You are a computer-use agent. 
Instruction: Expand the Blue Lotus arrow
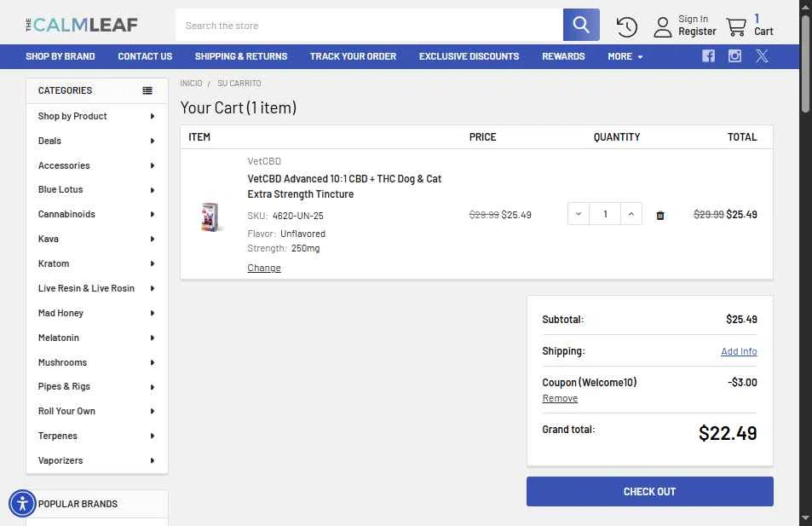tap(153, 190)
